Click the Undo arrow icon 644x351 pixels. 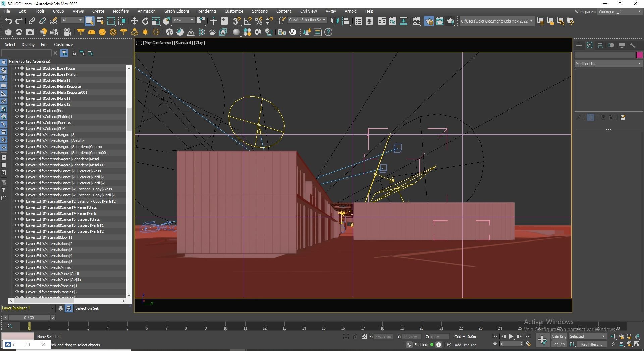(x=8, y=21)
